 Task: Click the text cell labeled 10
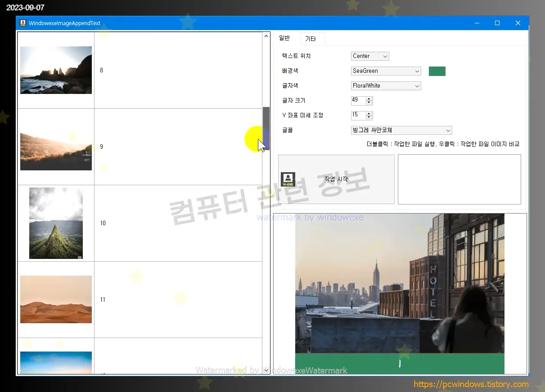pyautogui.click(x=178, y=223)
